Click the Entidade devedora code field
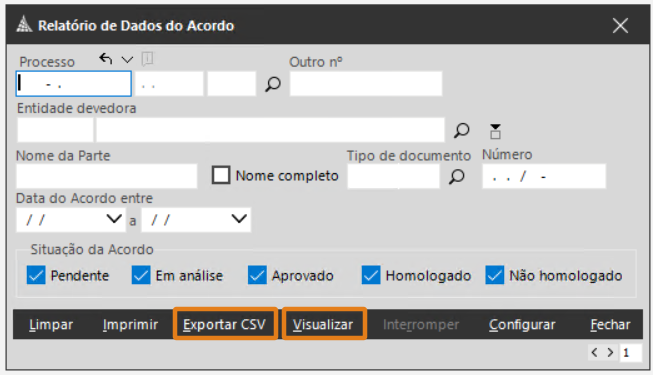Screen dimensions: 653x375 [x=55, y=130]
